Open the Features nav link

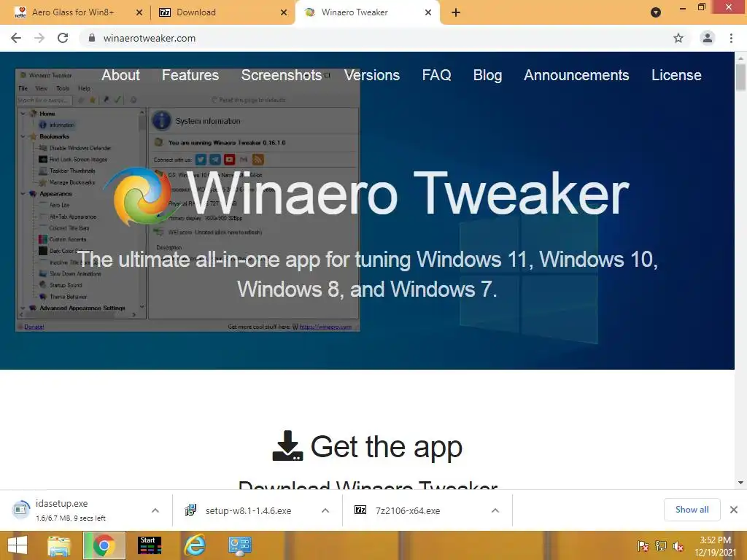[x=190, y=75]
